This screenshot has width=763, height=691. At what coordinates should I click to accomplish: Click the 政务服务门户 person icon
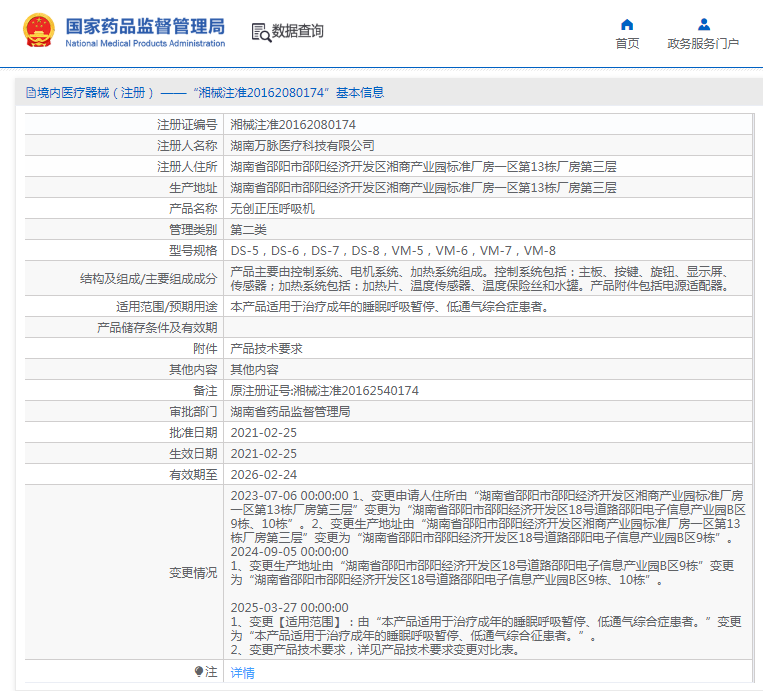click(703, 24)
